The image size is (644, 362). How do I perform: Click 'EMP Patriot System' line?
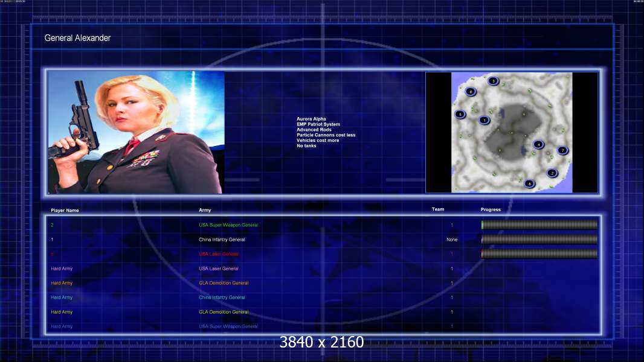318,124
